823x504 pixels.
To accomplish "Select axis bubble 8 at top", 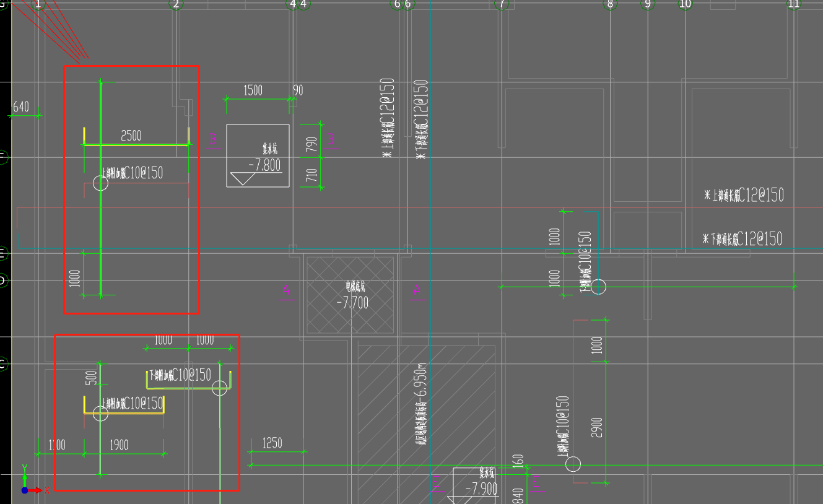I will click(x=611, y=4).
